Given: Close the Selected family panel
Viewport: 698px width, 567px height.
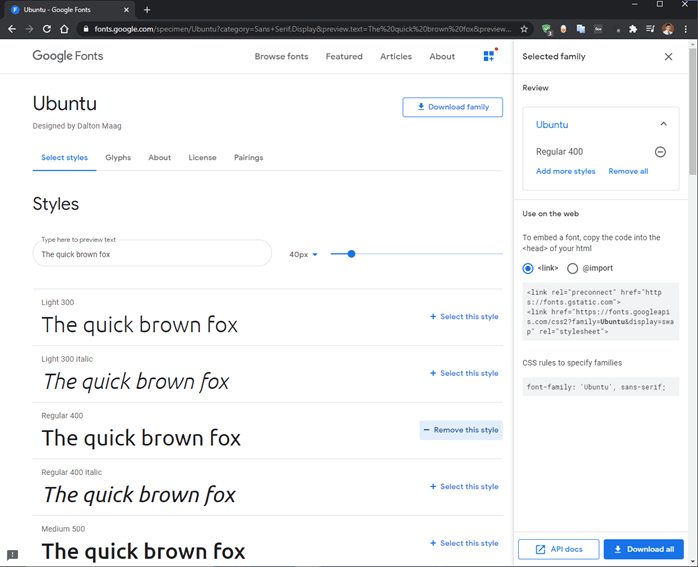Looking at the screenshot, I should tap(668, 57).
